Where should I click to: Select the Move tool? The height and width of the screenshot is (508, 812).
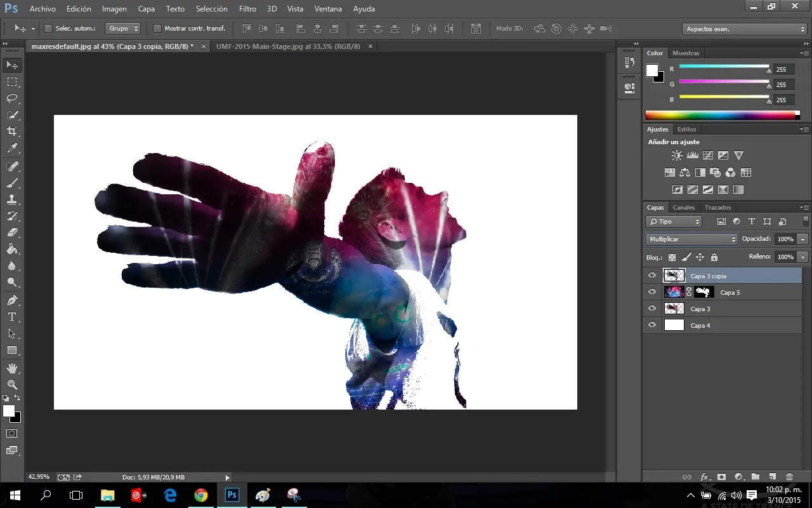(11, 65)
